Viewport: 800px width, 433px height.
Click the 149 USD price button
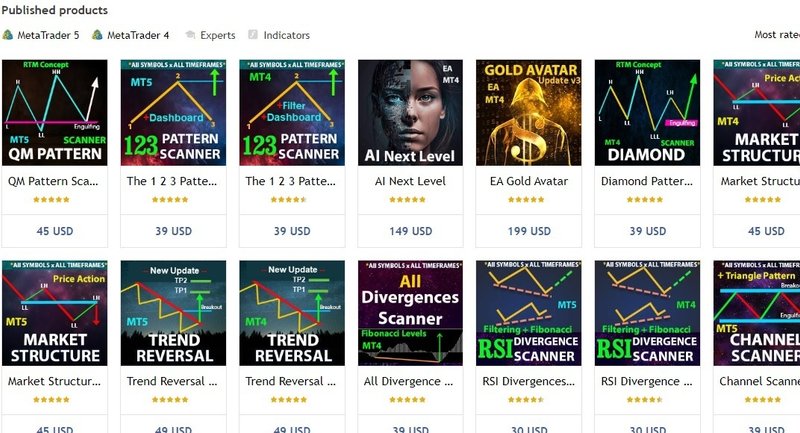tap(410, 231)
